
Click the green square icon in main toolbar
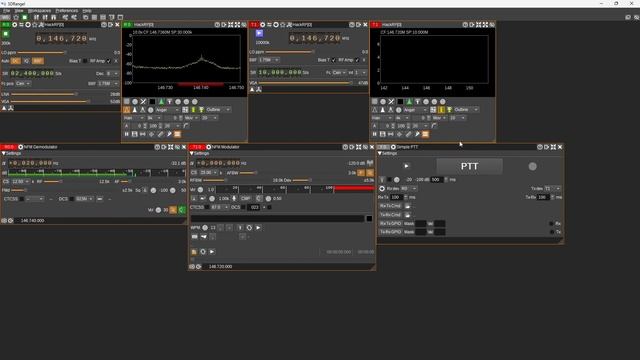point(24,18)
